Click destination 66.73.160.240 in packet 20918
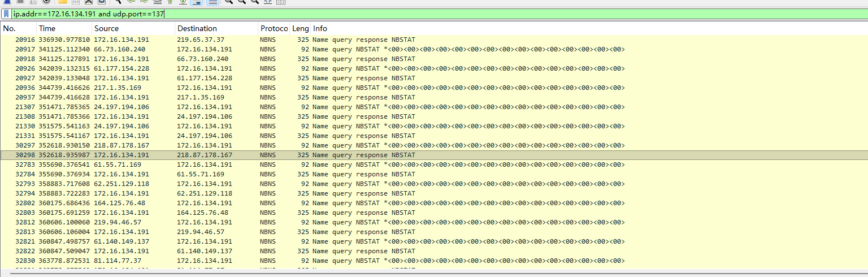The image size is (868, 277). pos(203,59)
